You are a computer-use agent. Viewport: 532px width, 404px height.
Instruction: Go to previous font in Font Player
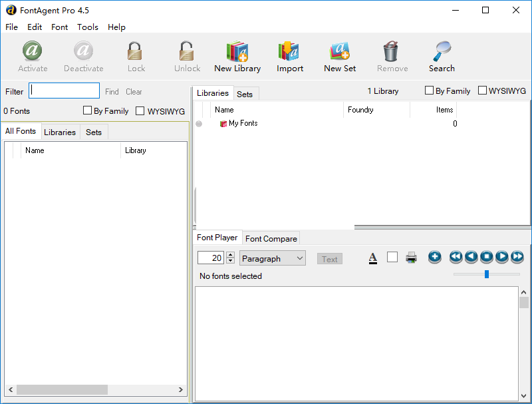tap(471, 257)
